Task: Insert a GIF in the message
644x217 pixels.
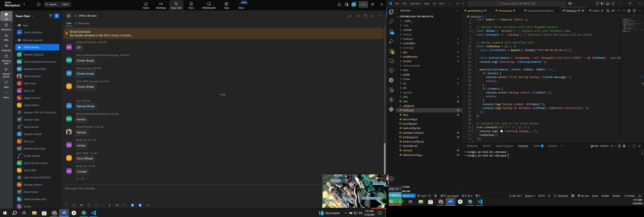Action: pyautogui.click(x=82, y=205)
